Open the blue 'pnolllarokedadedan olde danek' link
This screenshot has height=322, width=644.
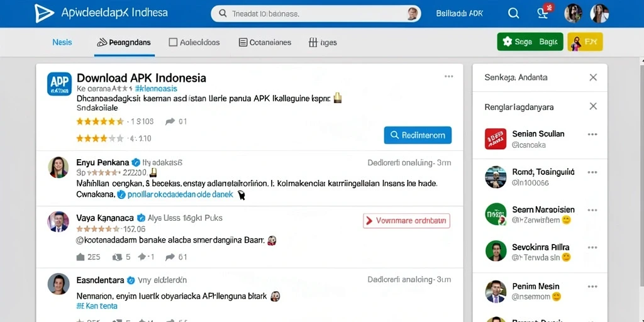click(x=180, y=195)
